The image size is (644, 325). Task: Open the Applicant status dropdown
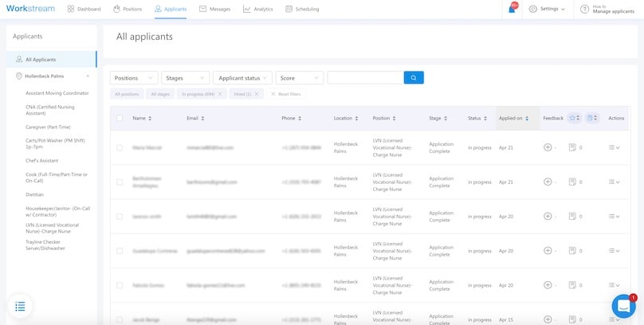(x=242, y=78)
